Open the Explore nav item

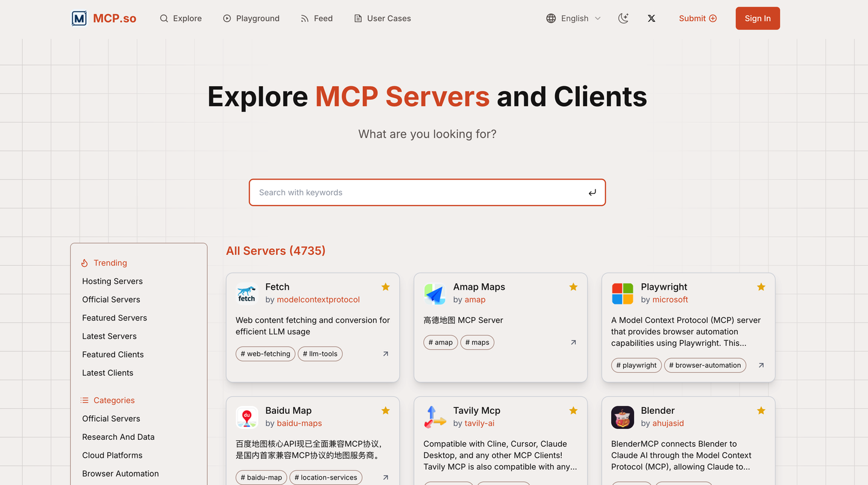pyautogui.click(x=181, y=19)
